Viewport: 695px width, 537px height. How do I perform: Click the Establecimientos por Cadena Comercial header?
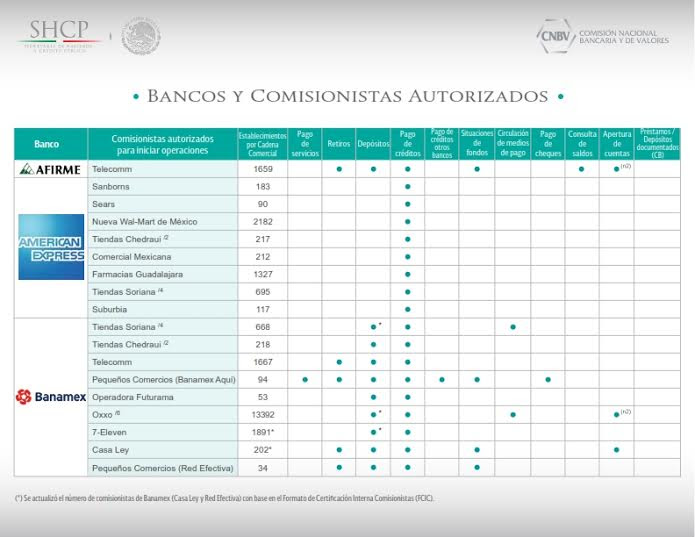click(263, 144)
